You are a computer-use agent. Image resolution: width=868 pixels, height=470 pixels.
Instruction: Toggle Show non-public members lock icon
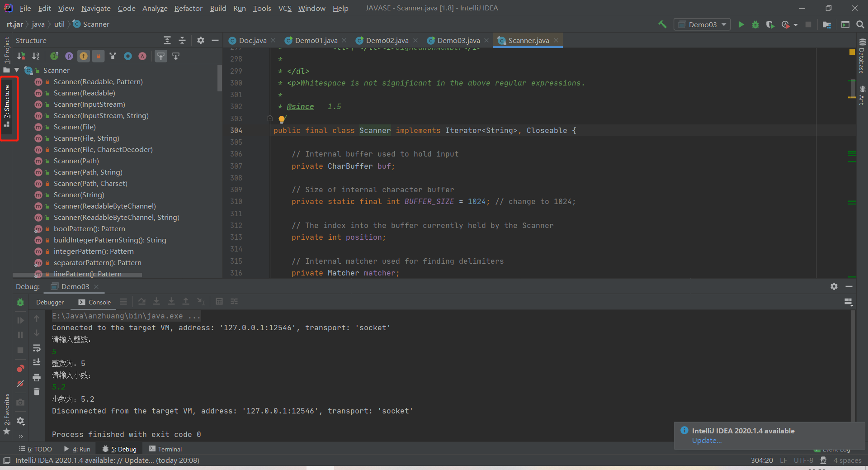[x=98, y=56]
